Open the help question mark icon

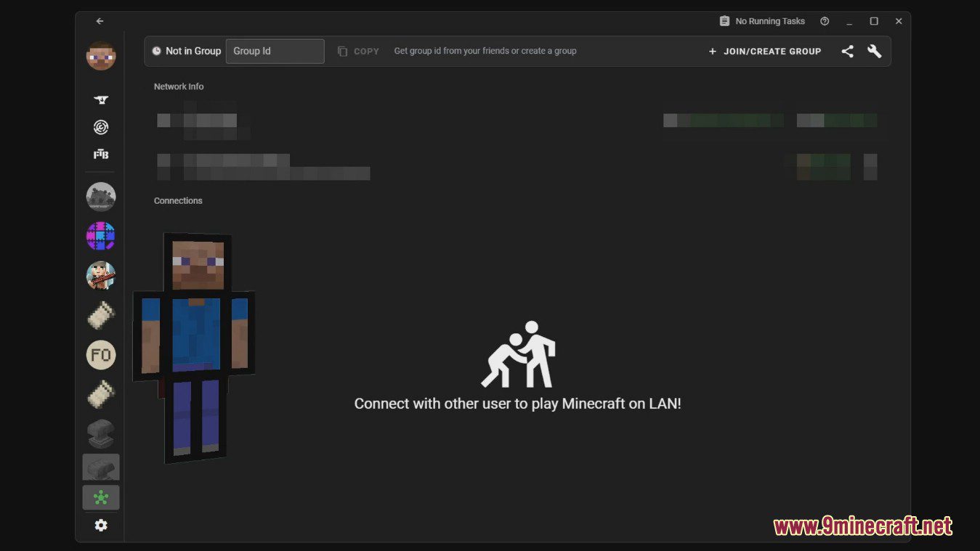click(x=825, y=21)
